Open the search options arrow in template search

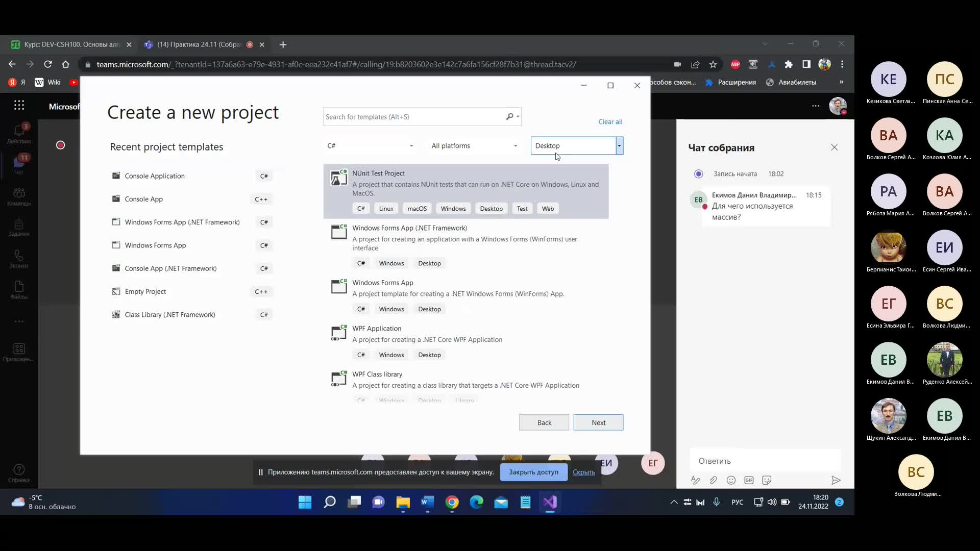click(518, 117)
